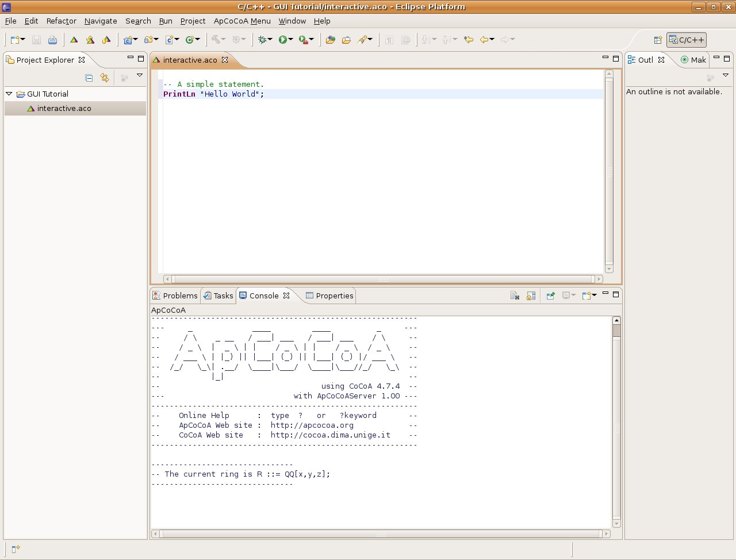
Task: Open the ApCoCoA Menu
Action: point(242,21)
